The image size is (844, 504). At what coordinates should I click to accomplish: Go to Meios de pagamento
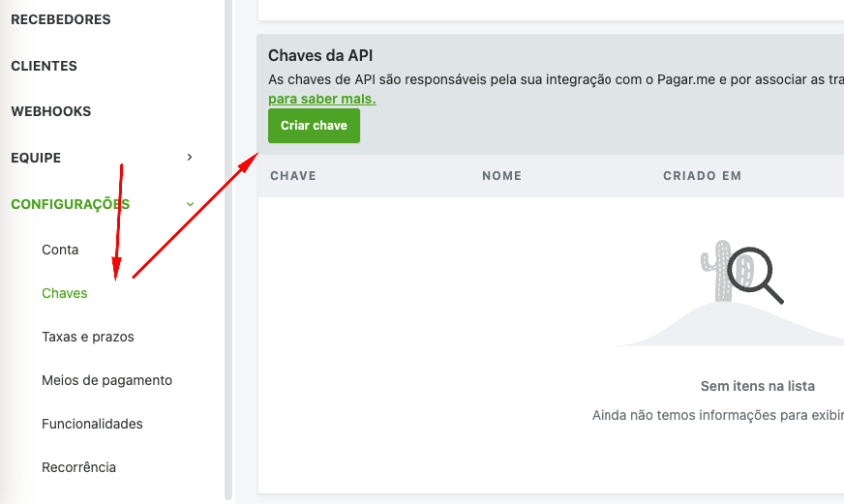106,380
